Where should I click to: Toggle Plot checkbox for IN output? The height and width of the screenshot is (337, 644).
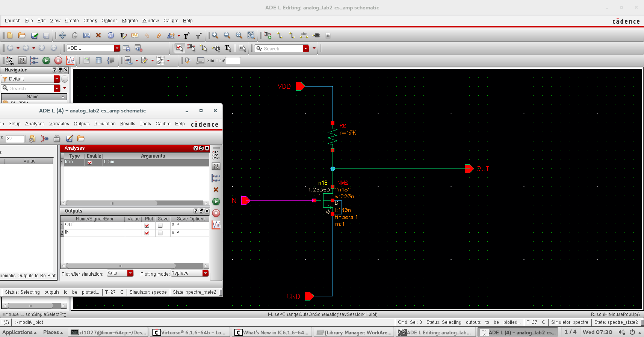point(147,233)
